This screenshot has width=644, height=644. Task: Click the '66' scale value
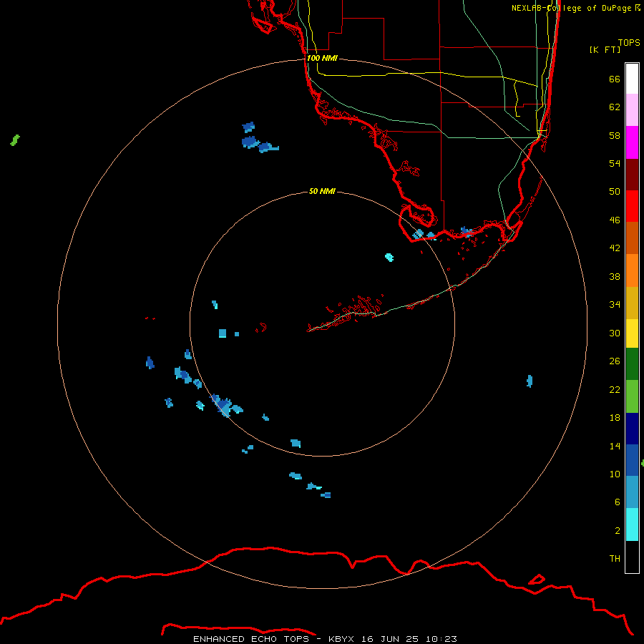tap(615, 79)
